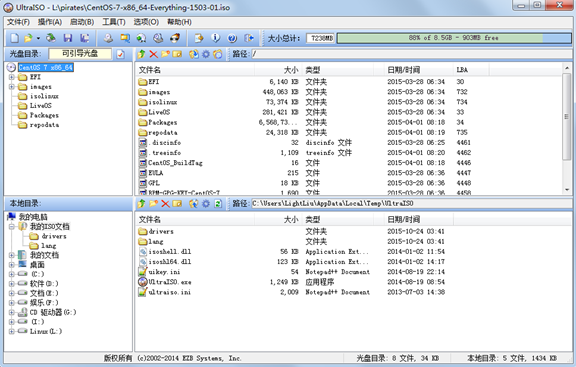Sort ISO files by 文件名 column header
Screen dimensions: 576x367
click(x=195, y=70)
